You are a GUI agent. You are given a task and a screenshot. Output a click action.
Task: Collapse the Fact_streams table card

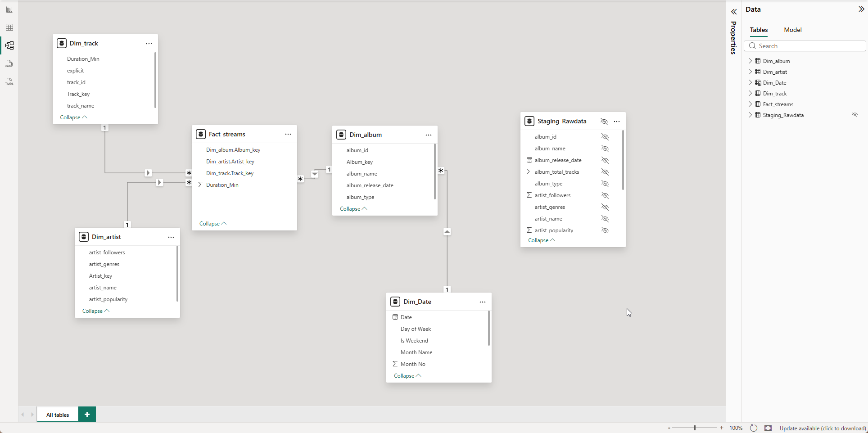coord(213,224)
